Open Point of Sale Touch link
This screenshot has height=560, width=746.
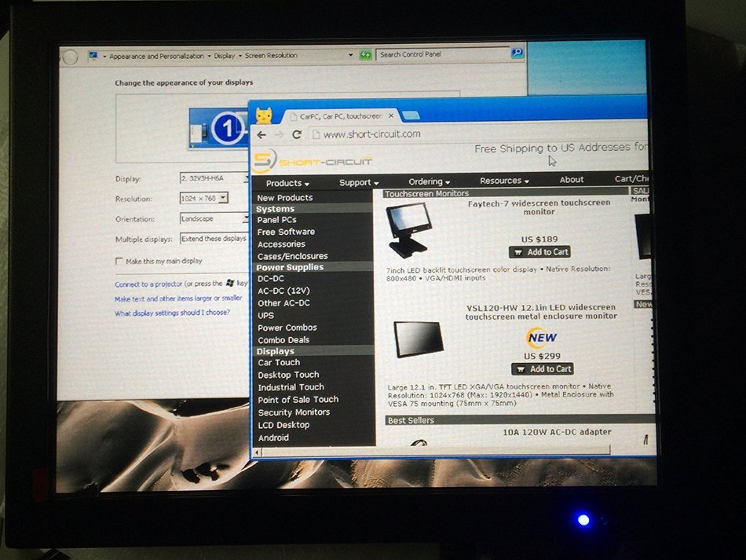pyautogui.click(x=298, y=400)
